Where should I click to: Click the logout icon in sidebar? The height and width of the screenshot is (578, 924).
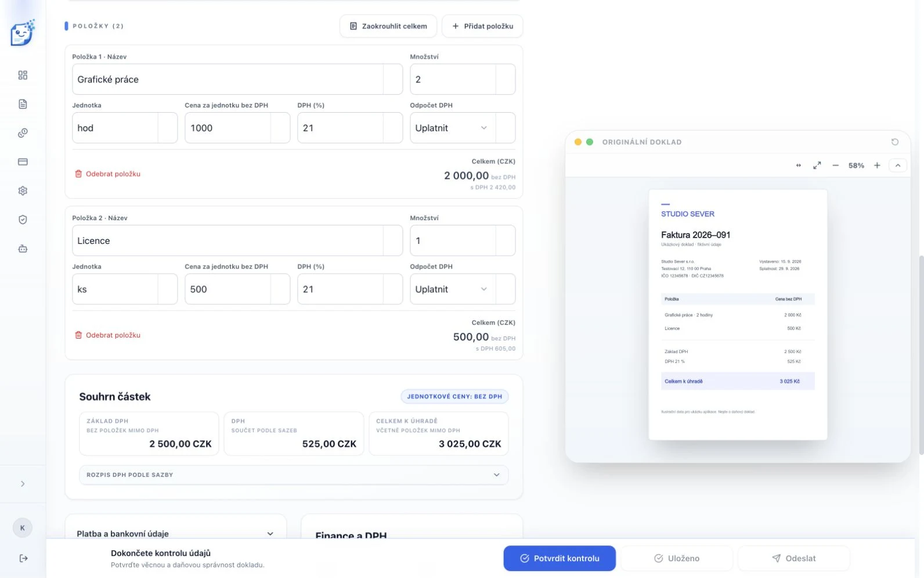coord(23,558)
